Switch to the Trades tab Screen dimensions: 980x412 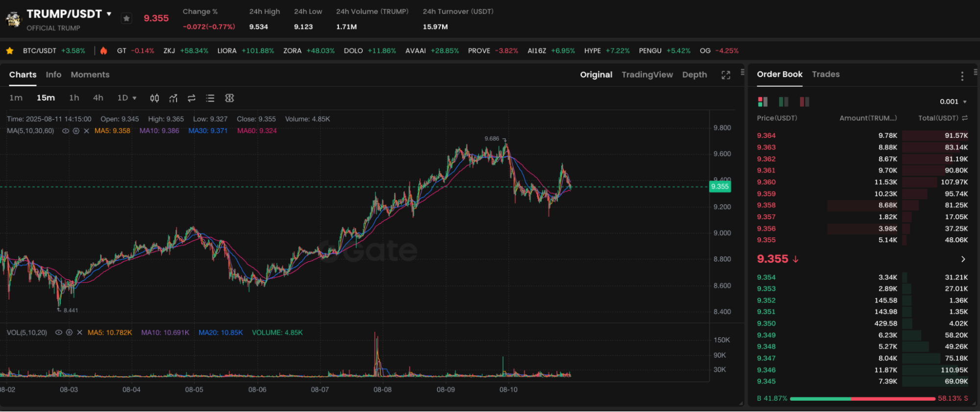coord(826,74)
